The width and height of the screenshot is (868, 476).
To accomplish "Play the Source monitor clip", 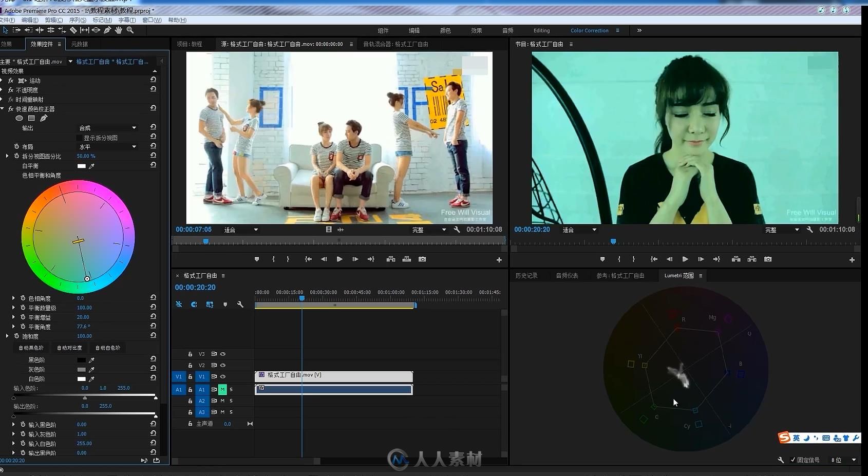I will pos(339,259).
